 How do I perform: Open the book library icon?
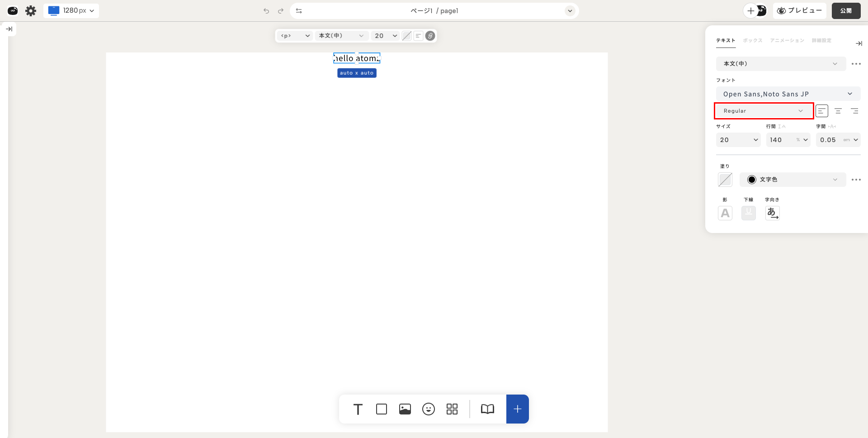click(487, 409)
